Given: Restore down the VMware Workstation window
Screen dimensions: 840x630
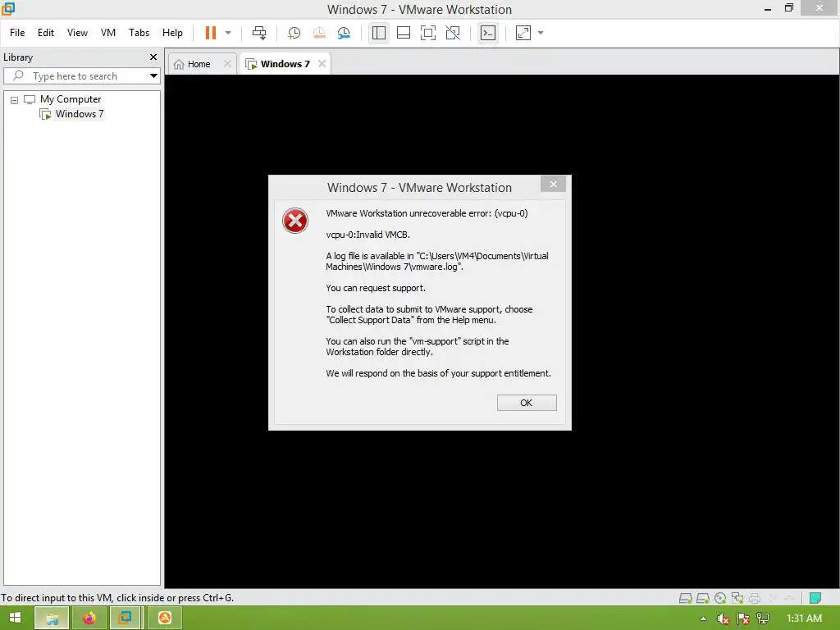Looking at the screenshot, I should (x=789, y=7).
